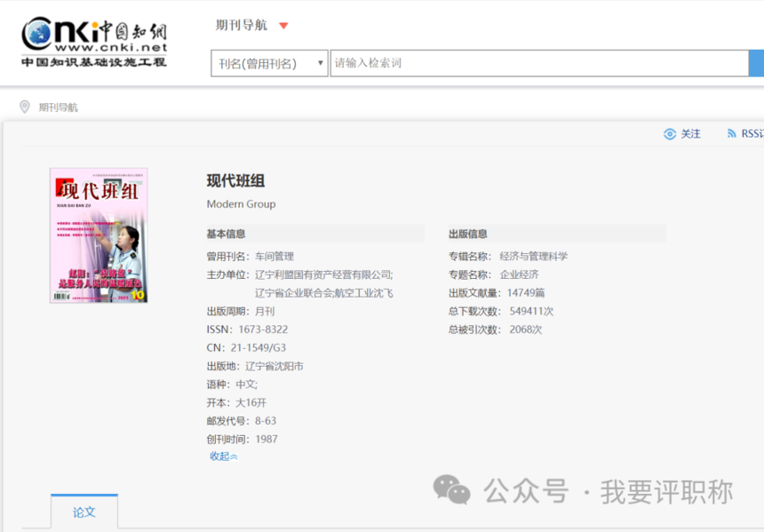764x532 pixels.
Task: Collapse details with 收起 link
Action: click(224, 457)
